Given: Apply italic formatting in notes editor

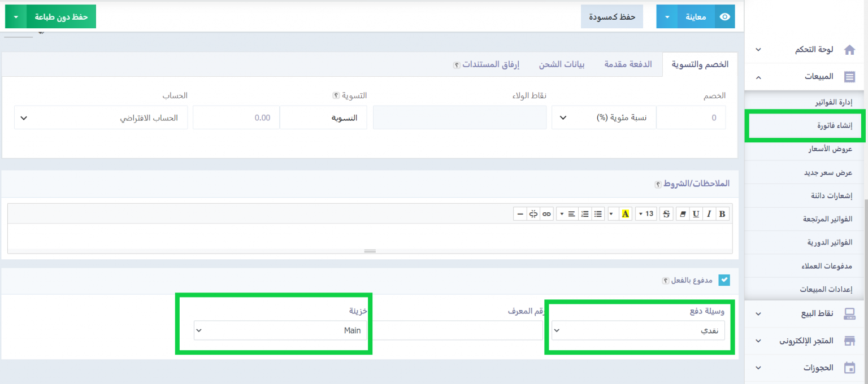Looking at the screenshot, I should point(709,214).
